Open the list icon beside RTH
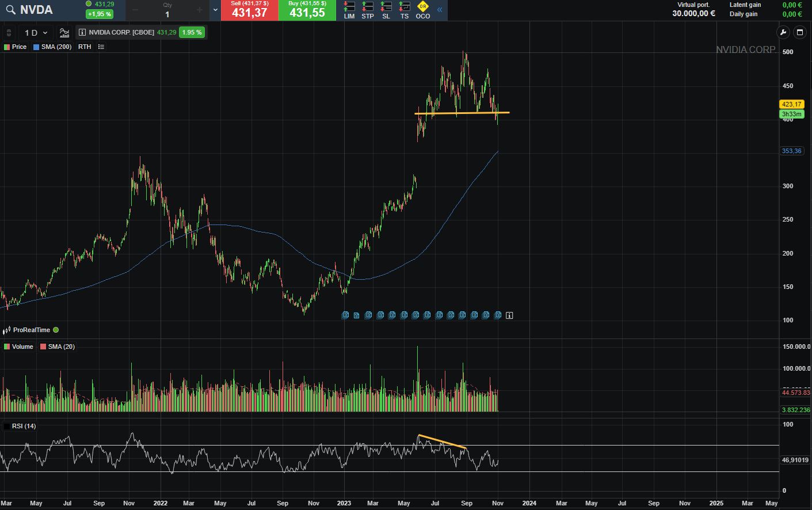Viewport: 812px width, 510px height. click(x=101, y=47)
